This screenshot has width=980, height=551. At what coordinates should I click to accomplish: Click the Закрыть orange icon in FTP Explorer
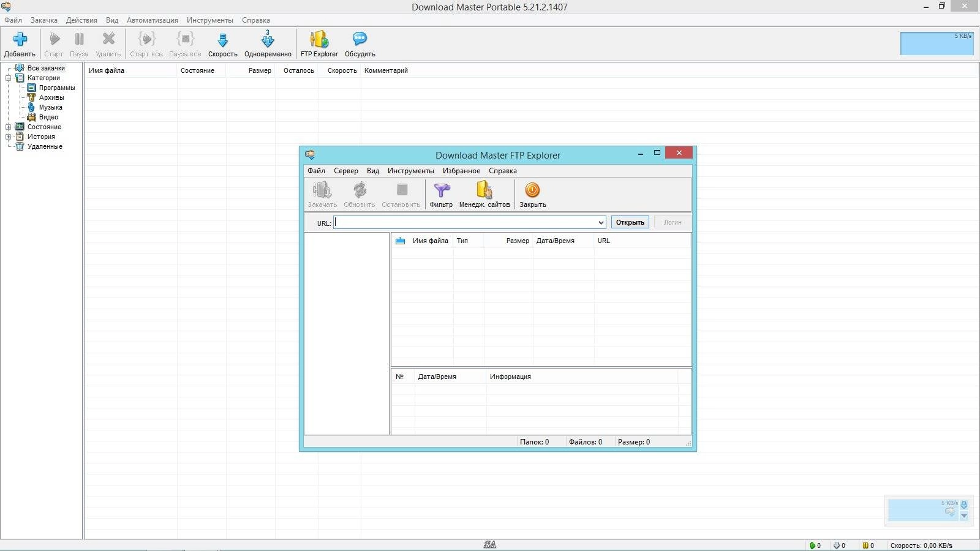[x=533, y=190]
